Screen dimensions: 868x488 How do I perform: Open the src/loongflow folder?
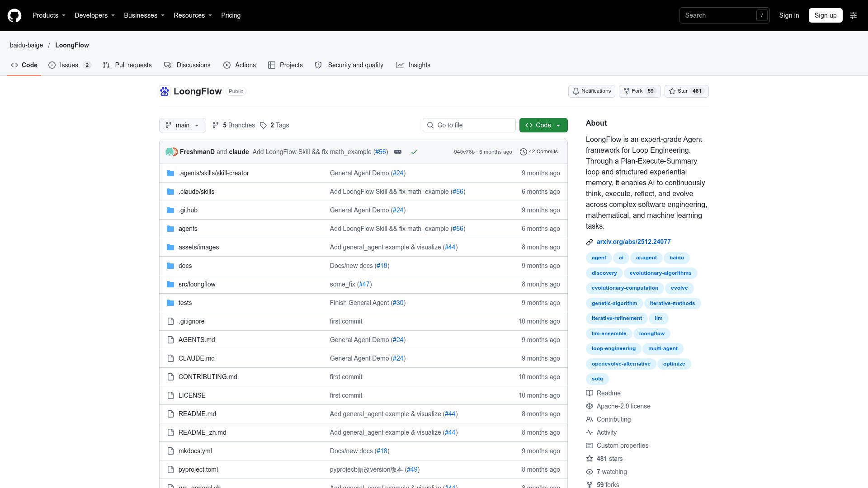(x=197, y=284)
